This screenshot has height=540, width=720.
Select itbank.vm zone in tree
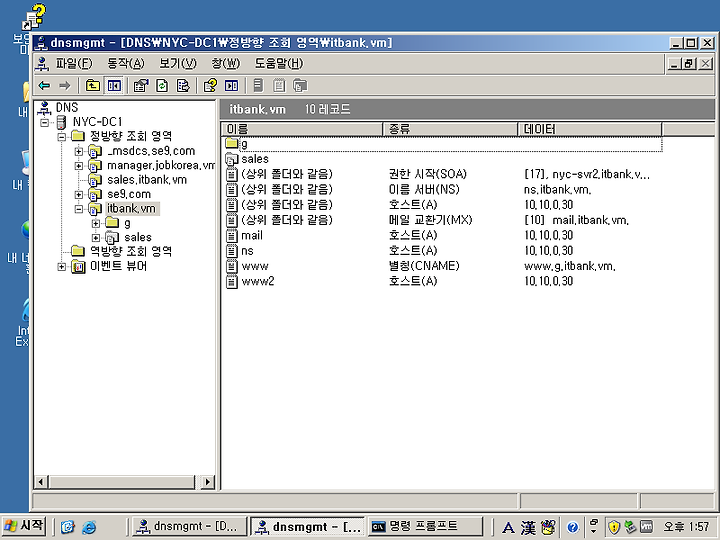click(x=131, y=208)
